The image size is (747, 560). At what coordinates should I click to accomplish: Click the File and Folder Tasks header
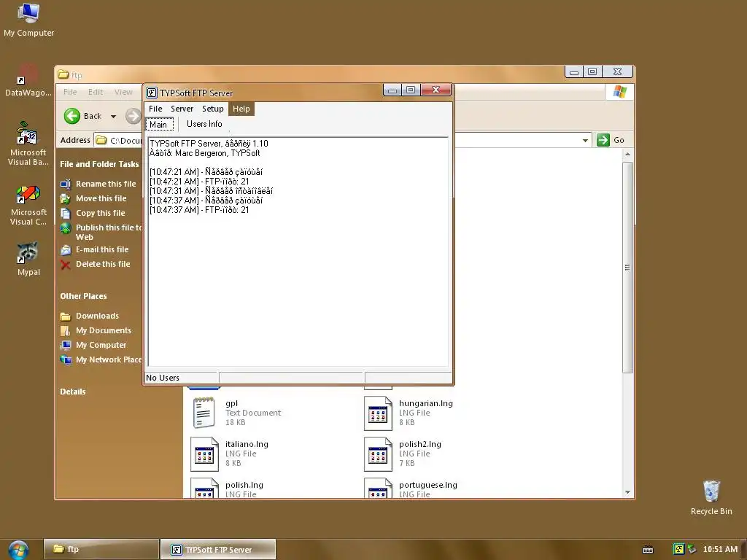[99, 164]
